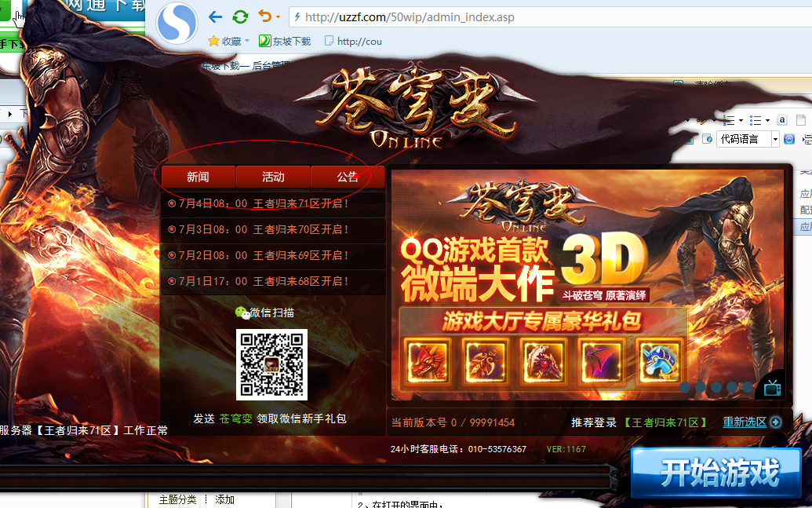The width and height of the screenshot is (812, 508).
Task: Click 服务器【王者归来71区】工作正常 status text
Action: click(84, 430)
